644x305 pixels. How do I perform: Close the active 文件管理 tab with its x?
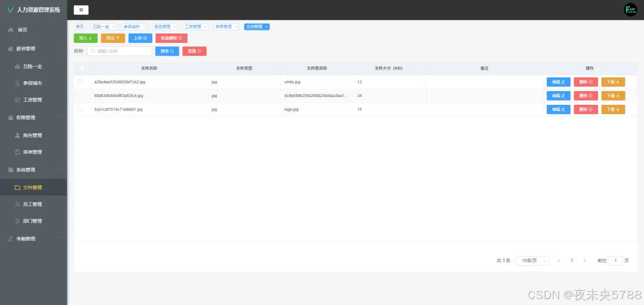click(267, 27)
